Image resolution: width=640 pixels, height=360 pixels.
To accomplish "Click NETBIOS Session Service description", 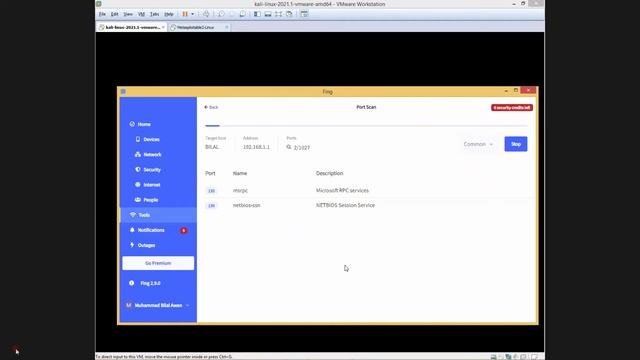I will [x=345, y=205].
